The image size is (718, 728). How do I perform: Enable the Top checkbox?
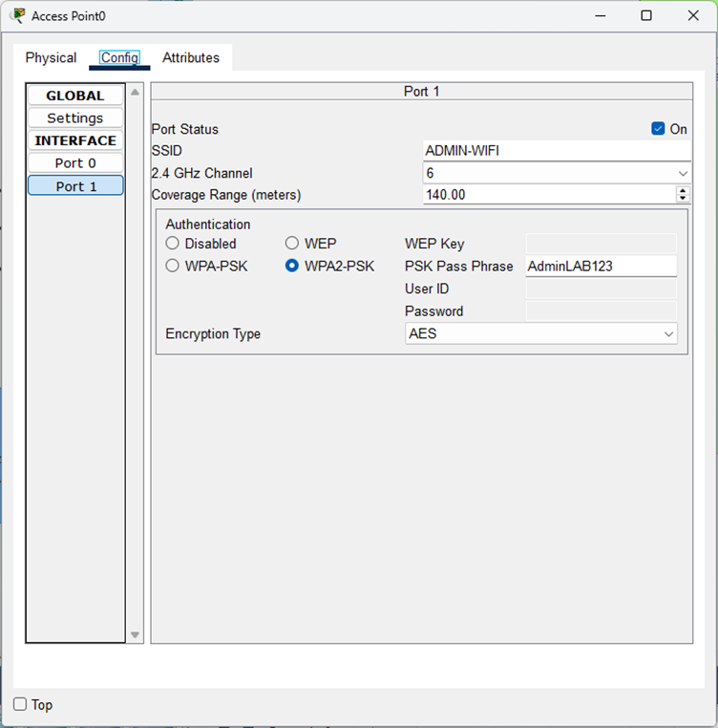(20, 705)
